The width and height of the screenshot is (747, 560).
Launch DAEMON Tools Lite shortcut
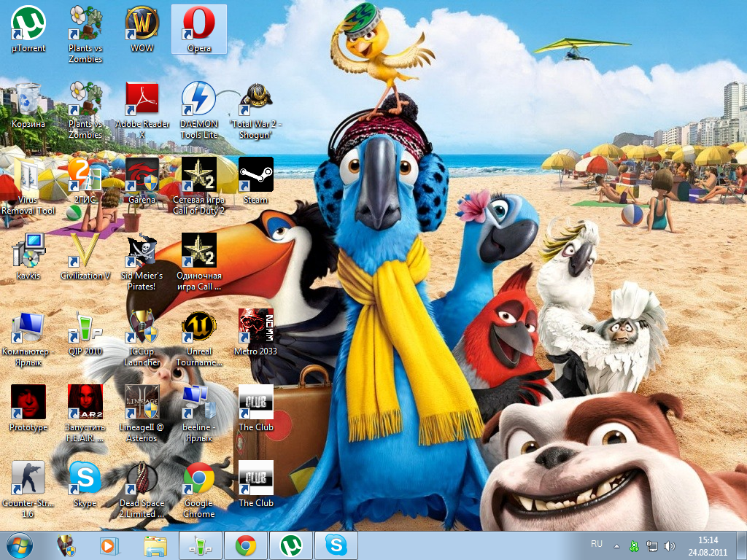tap(198, 111)
